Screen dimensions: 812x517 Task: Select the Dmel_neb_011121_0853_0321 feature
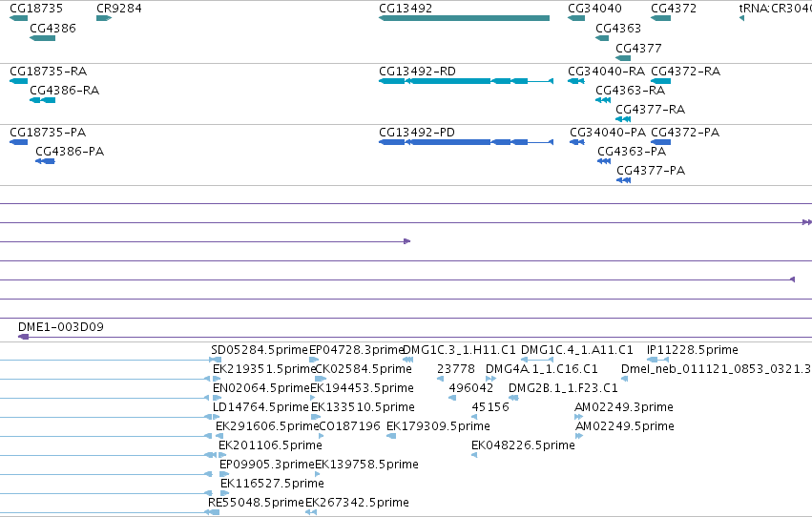[x=625, y=379]
